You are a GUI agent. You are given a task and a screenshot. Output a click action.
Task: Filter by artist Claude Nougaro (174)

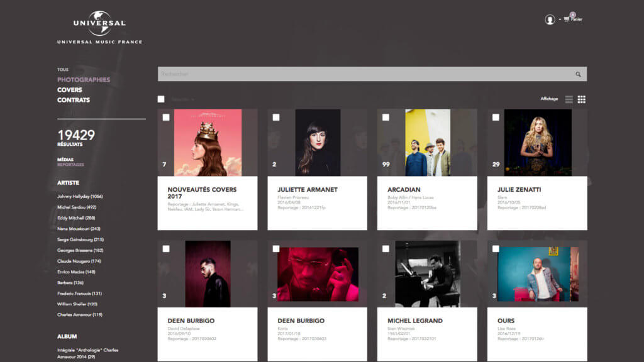tap(79, 261)
